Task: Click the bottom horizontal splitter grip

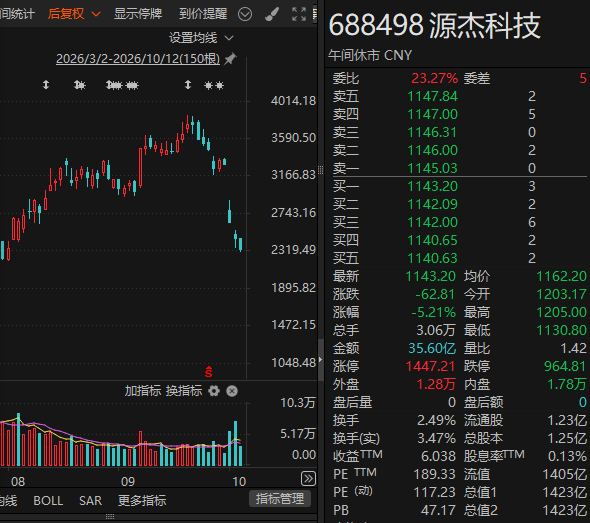Action: point(110,517)
